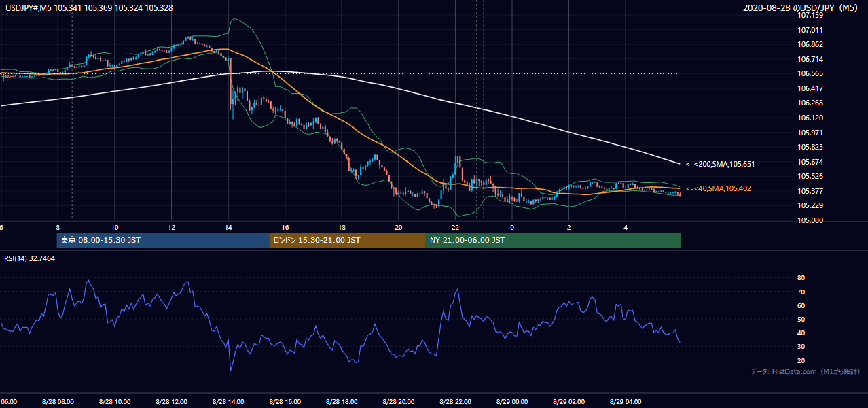Click price axis value 107.159
The width and height of the screenshot is (868, 408).
pos(810,15)
